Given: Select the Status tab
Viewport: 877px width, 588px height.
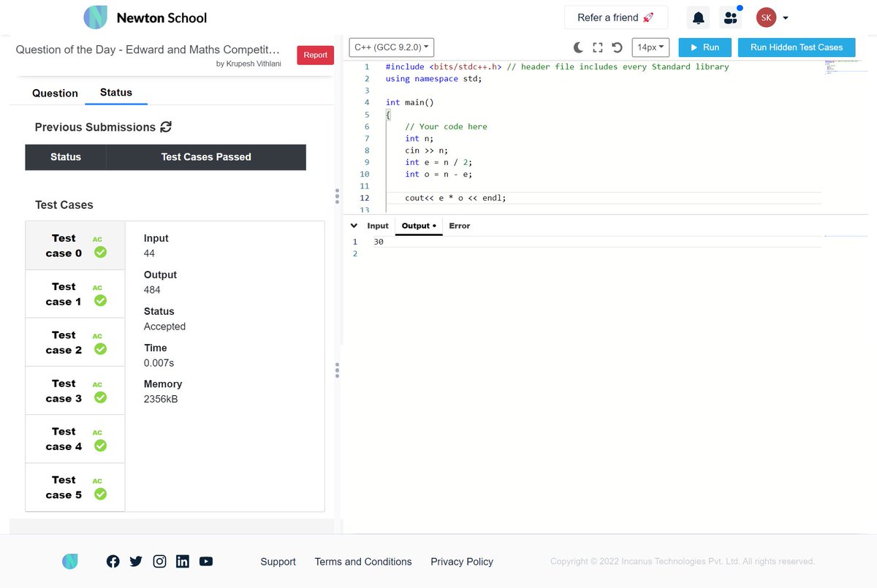Looking at the screenshot, I should [116, 93].
